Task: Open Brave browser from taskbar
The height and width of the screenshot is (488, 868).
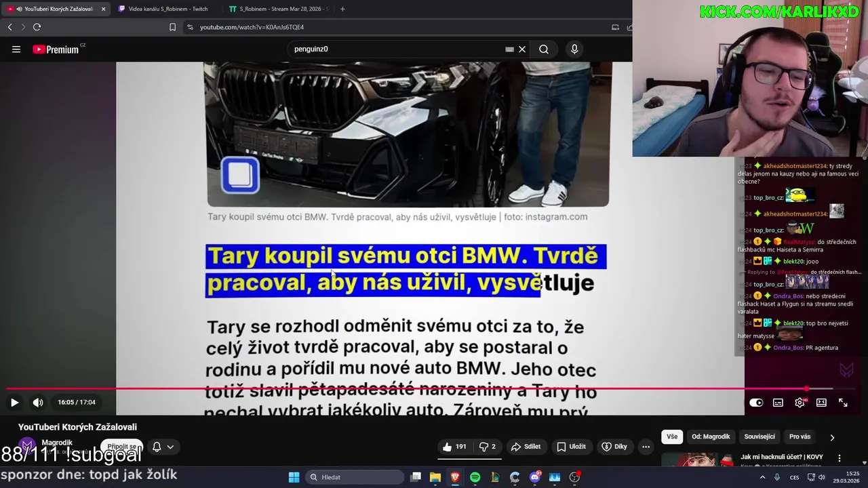Action: 455,477
